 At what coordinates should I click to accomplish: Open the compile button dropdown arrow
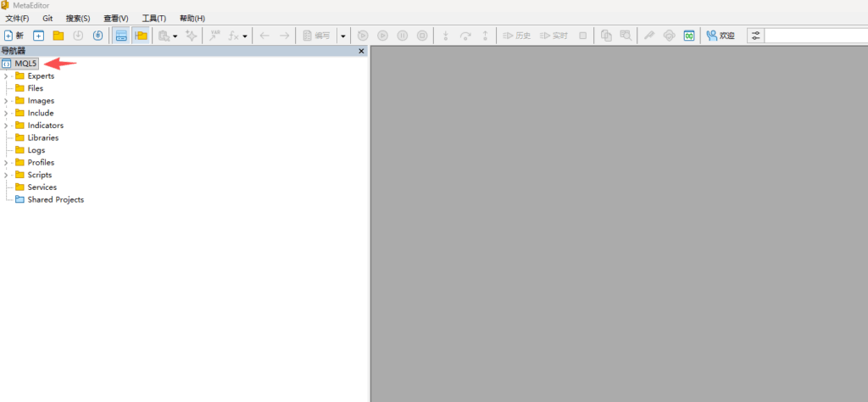click(342, 36)
